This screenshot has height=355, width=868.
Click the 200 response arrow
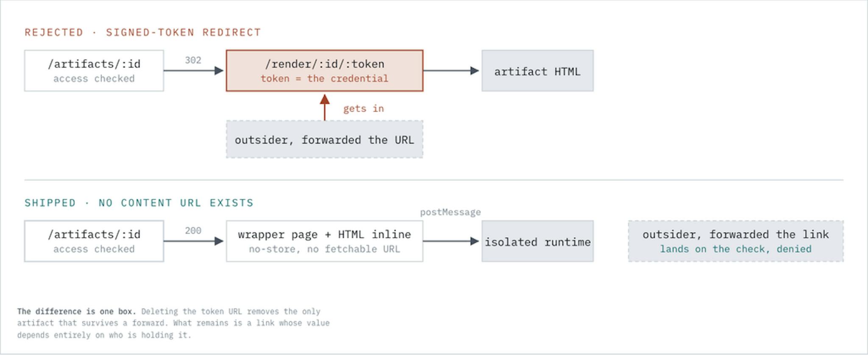click(194, 241)
